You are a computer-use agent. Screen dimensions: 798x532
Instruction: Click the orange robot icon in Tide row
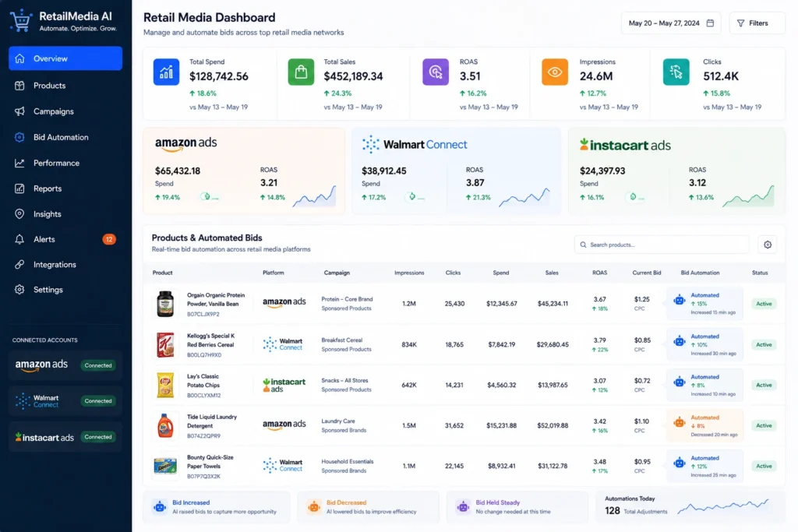pos(680,421)
